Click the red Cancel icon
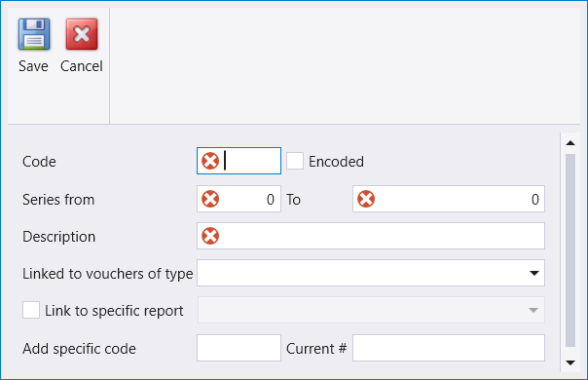Viewport: 588px width, 380px height. click(x=82, y=34)
